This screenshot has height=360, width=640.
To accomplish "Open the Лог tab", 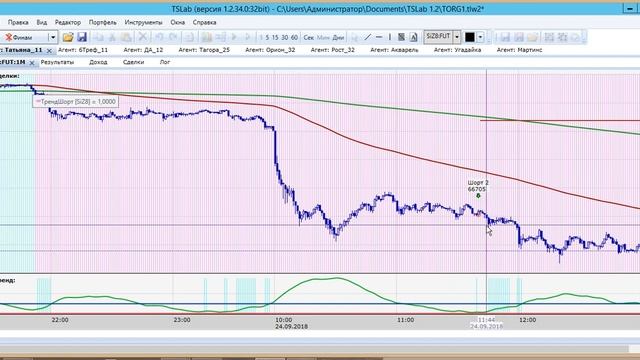I will (x=165, y=62).
